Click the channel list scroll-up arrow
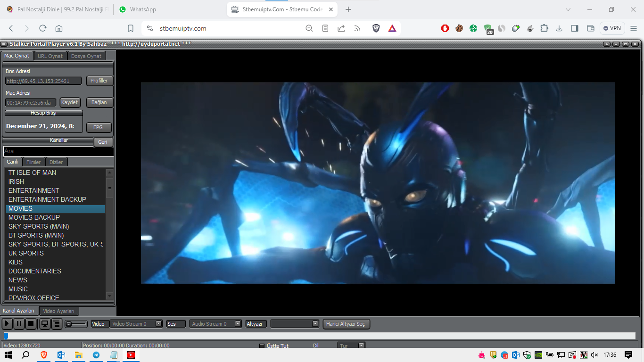Viewport: 644px width, 362px height. click(110, 172)
